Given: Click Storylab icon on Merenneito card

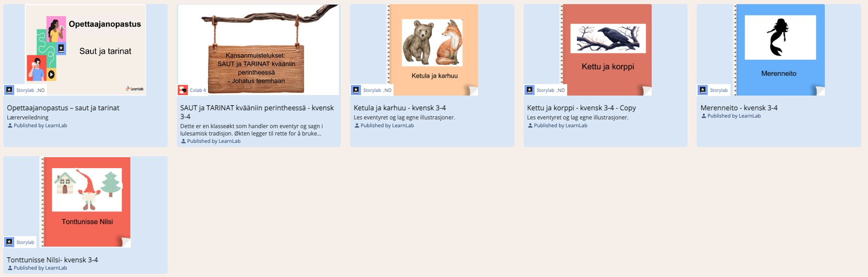Looking at the screenshot, I should pyautogui.click(x=703, y=90).
